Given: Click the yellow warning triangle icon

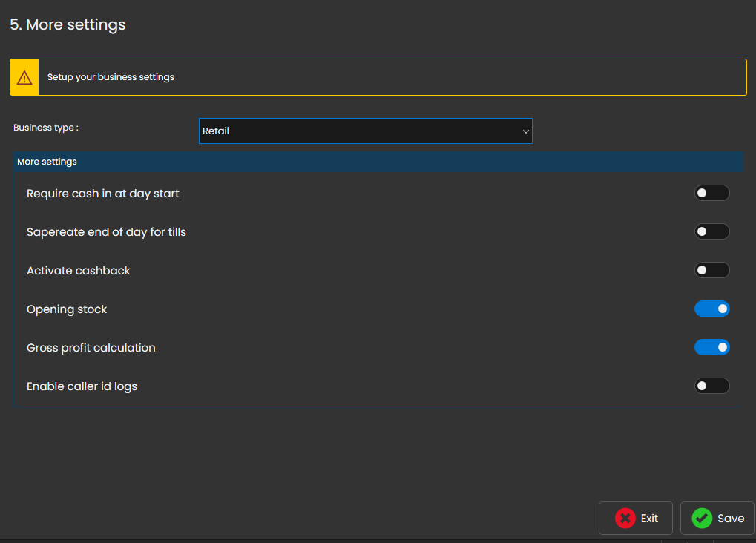Looking at the screenshot, I should click(24, 77).
